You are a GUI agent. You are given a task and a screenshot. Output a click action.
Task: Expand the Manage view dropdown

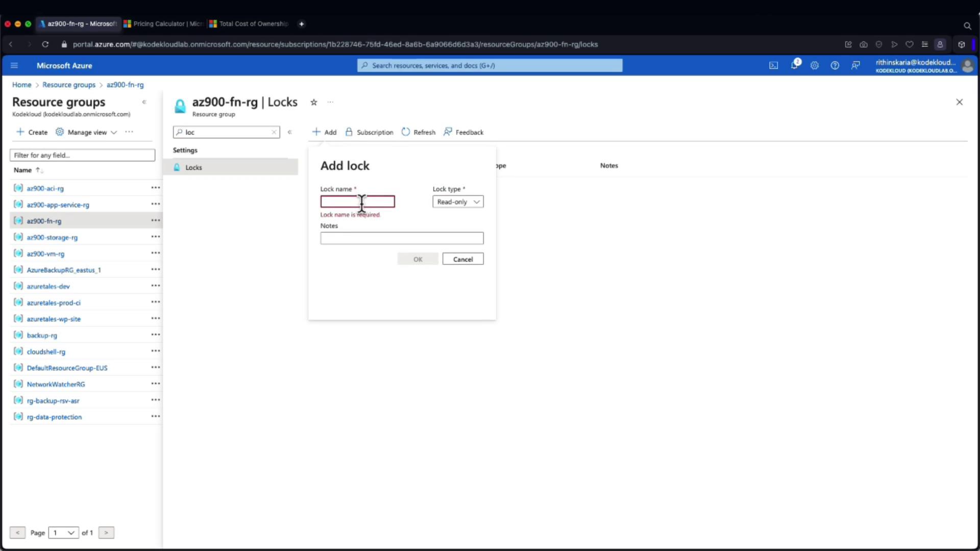point(87,132)
